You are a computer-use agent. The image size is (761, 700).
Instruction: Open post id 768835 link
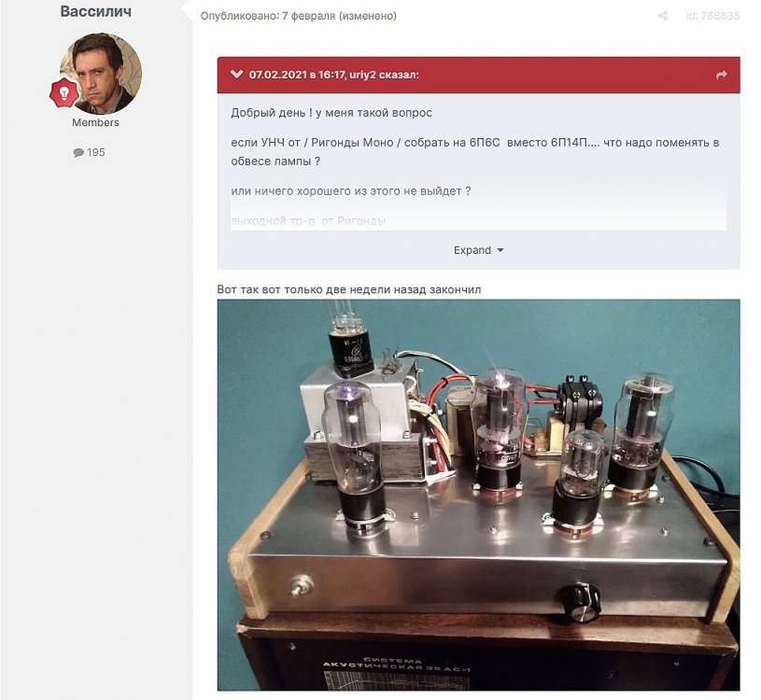713,16
